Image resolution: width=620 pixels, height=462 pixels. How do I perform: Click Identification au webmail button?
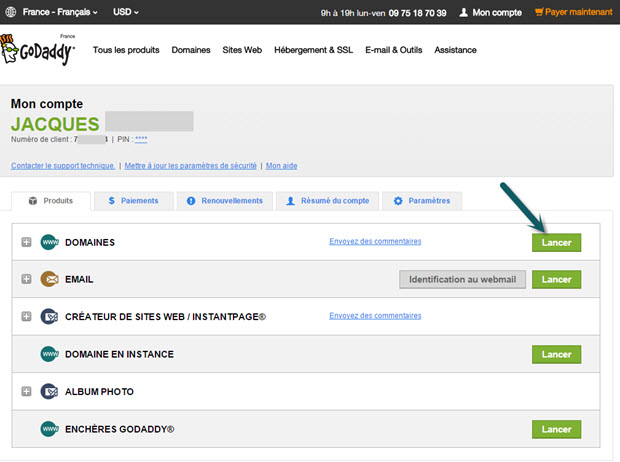(x=462, y=279)
